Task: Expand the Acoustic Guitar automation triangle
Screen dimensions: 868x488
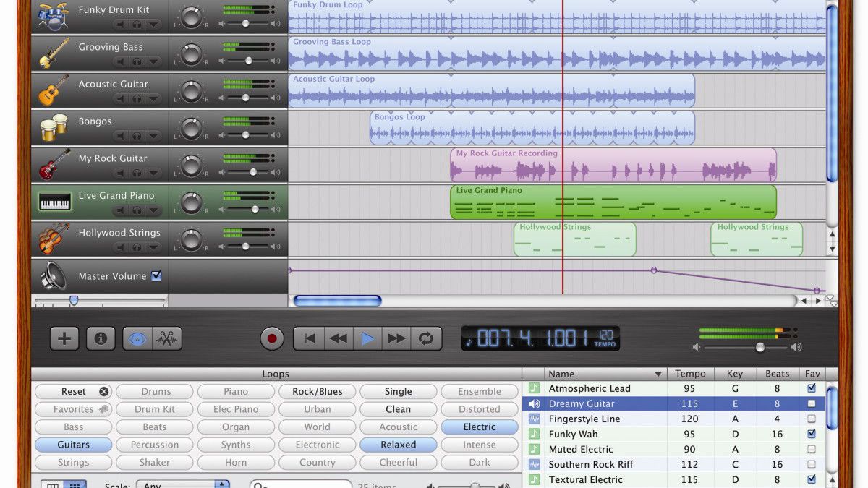Action: (x=153, y=98)
